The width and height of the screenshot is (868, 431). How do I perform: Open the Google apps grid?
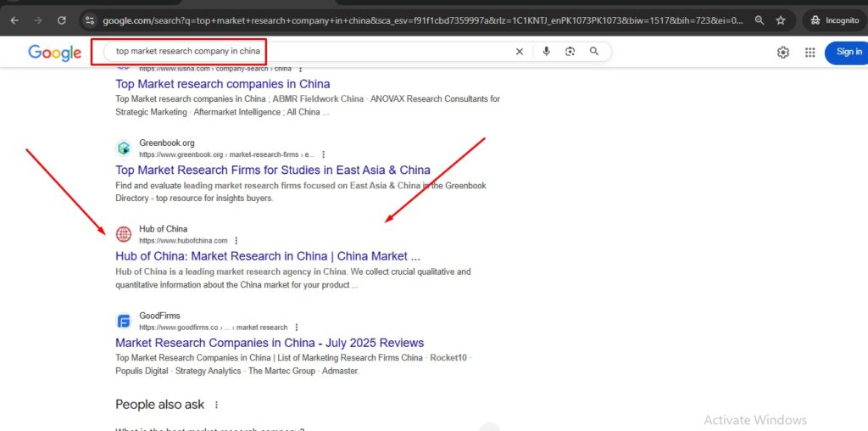[810, 52]
